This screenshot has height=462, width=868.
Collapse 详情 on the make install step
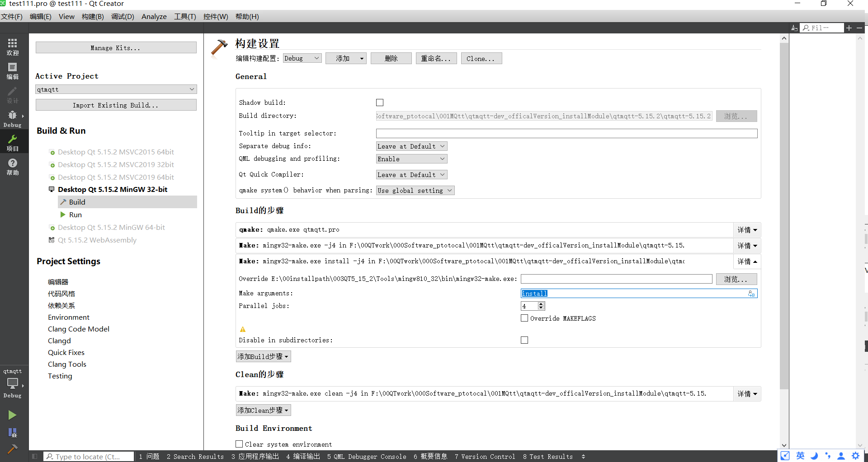747,261
